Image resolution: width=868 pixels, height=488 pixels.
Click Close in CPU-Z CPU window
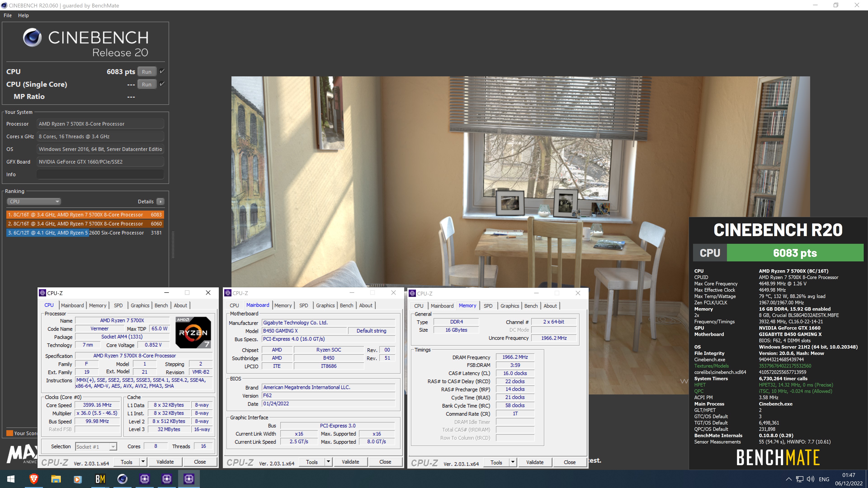click(x=200, y=462)
